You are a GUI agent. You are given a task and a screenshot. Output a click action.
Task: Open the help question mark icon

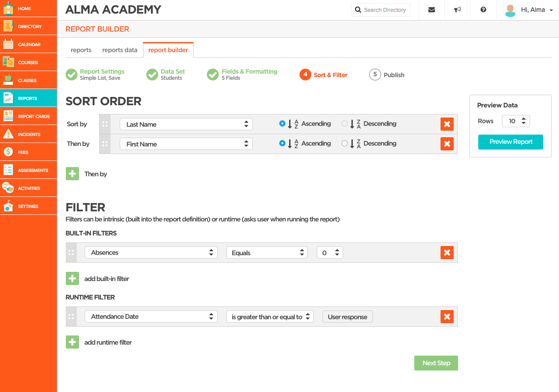coord(483,10)
